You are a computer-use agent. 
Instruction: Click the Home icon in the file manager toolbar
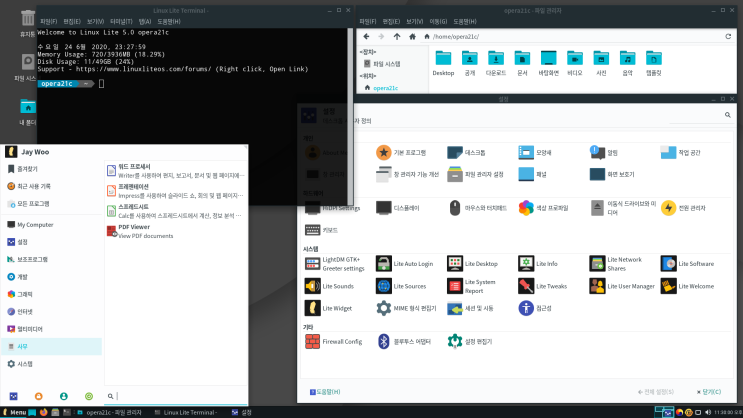(x=412, y=36)
